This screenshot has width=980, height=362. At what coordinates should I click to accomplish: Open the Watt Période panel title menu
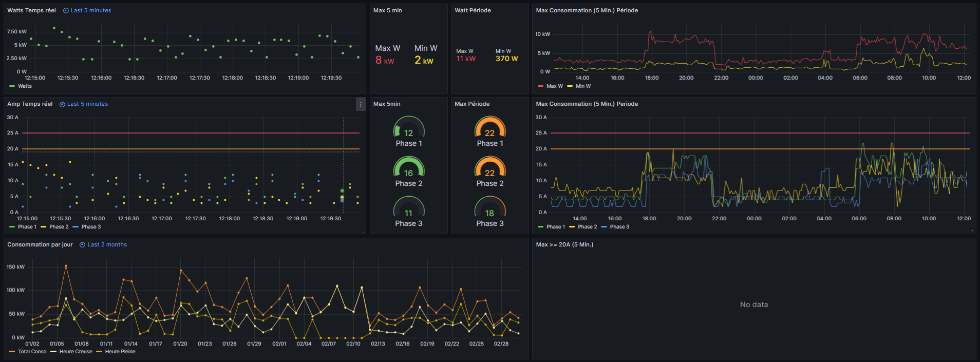473,10
